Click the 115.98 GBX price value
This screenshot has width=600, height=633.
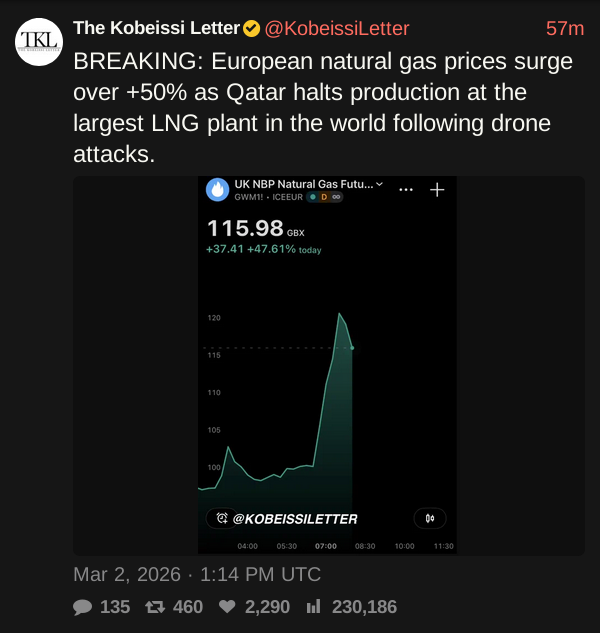point(245,228)
